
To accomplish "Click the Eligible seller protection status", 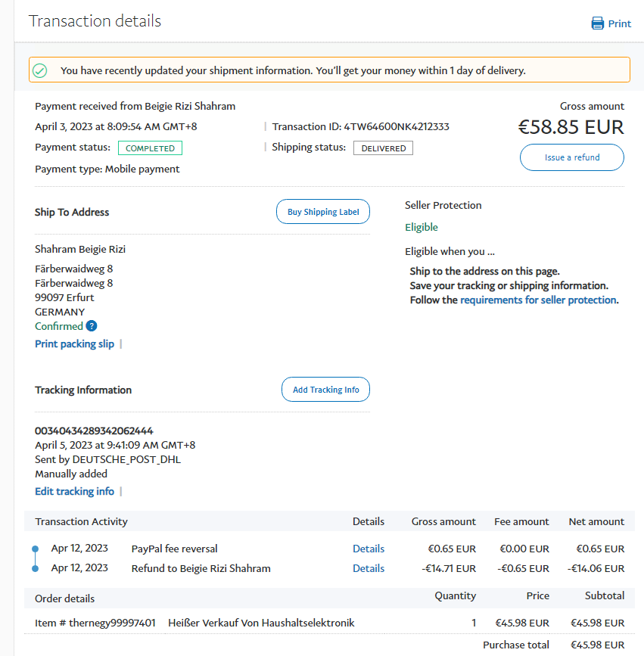I will click(422, 227).
